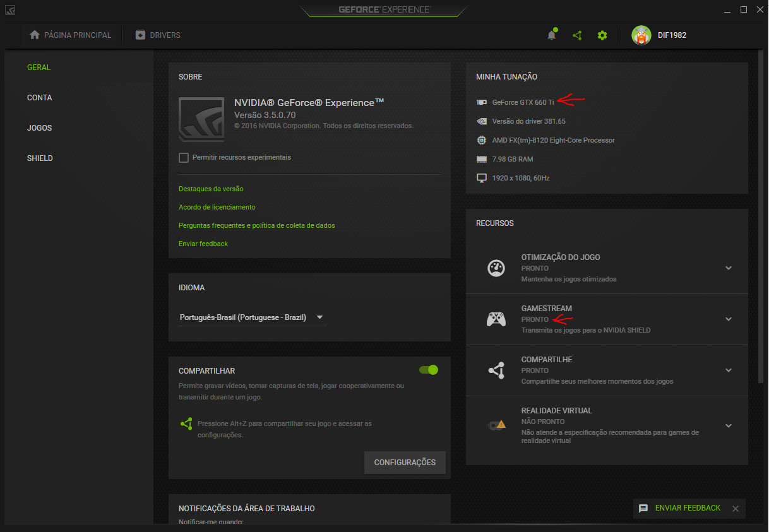Select Conta in the sidebar

click(x=40, y=98)
